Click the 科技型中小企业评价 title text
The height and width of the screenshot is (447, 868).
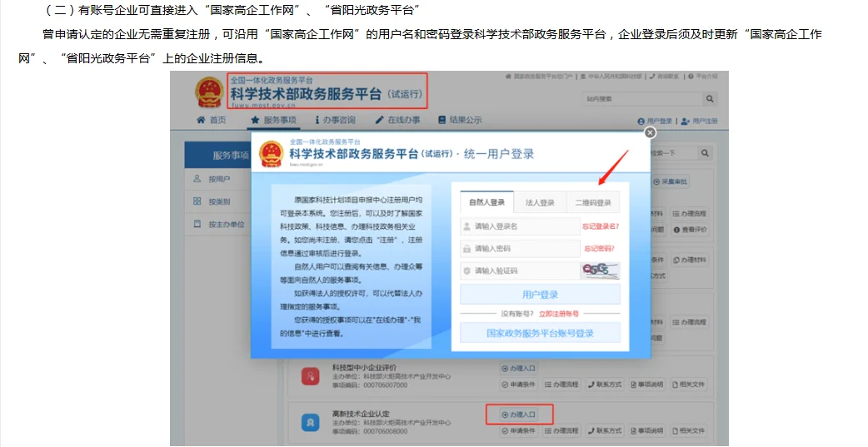364,368
